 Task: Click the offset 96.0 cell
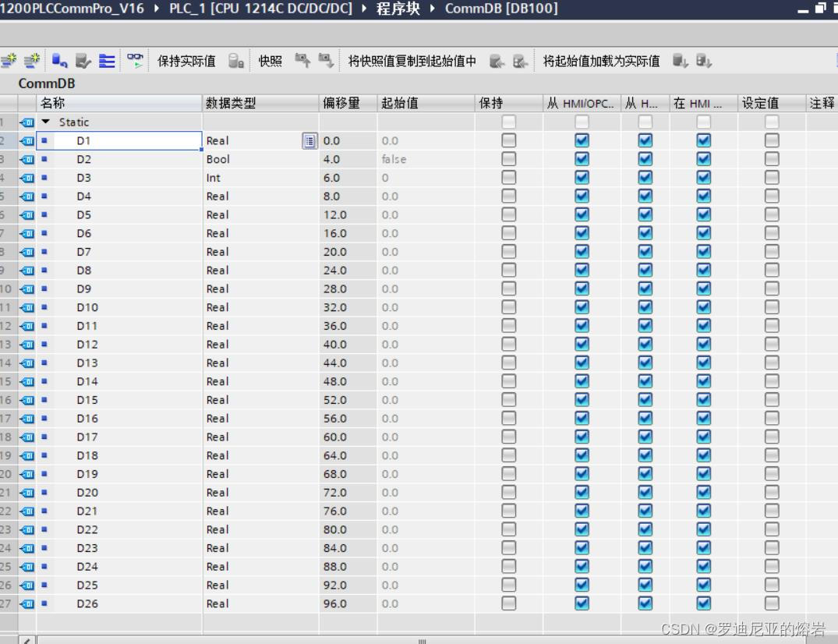coord(348,604)
